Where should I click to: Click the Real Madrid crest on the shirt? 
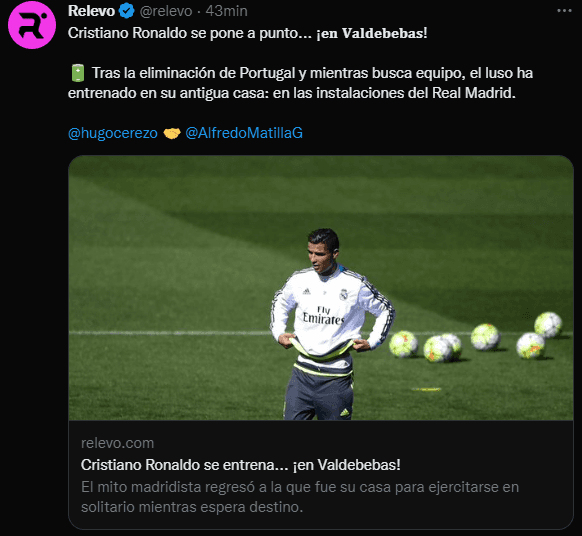pos(343,294)
